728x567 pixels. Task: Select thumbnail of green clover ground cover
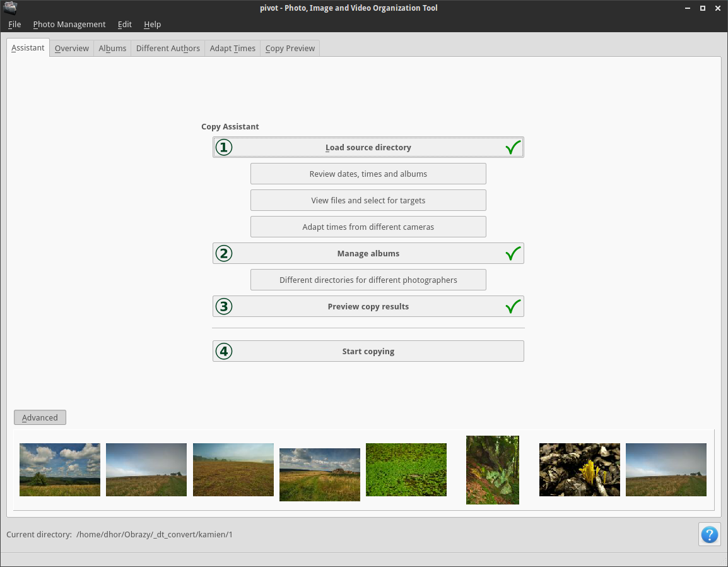coord(406,469)
